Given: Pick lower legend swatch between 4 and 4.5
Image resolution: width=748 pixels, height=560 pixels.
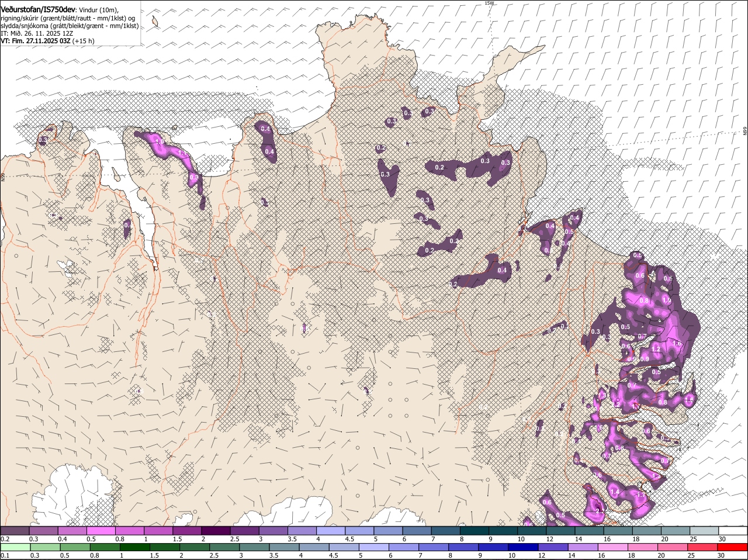Looking at the screenshot, I should pos(314,547).
